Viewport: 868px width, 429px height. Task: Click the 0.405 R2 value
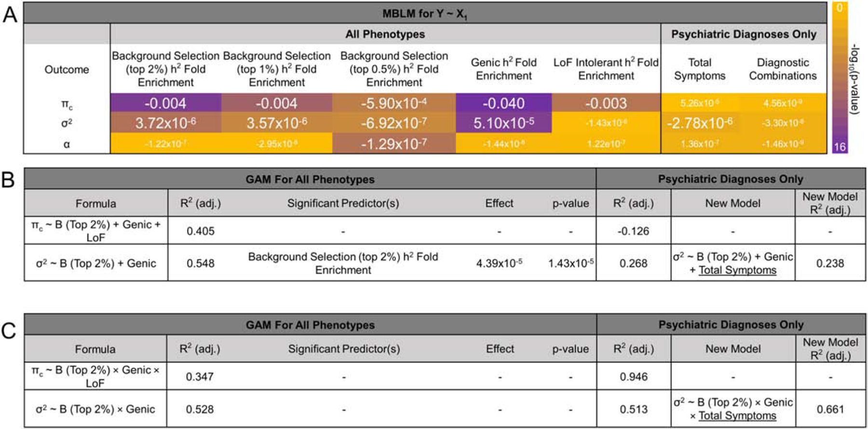(200, 231)
